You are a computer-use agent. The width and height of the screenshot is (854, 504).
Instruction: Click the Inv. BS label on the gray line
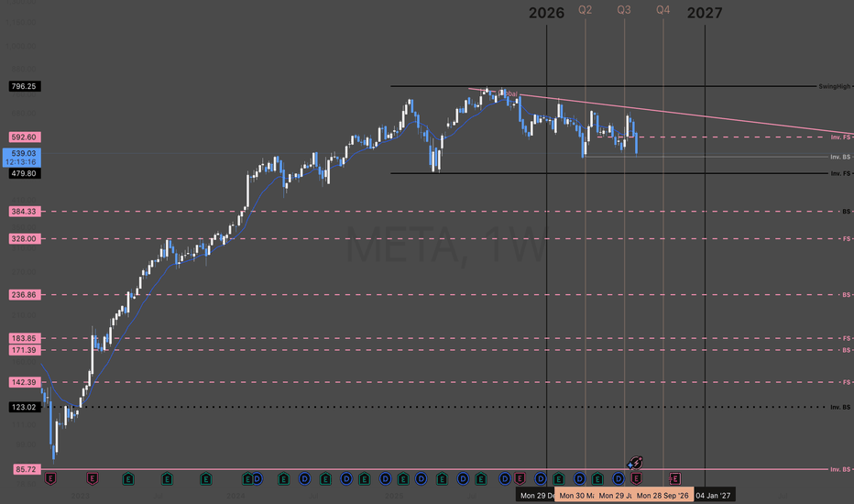[x=840, y=157]
